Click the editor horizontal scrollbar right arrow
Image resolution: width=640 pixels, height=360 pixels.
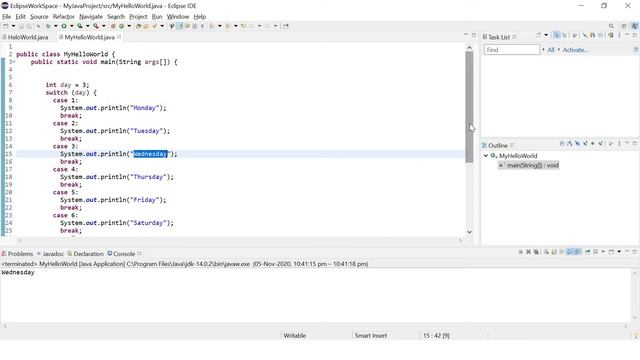pyautogui.click(x=460, y=240)
